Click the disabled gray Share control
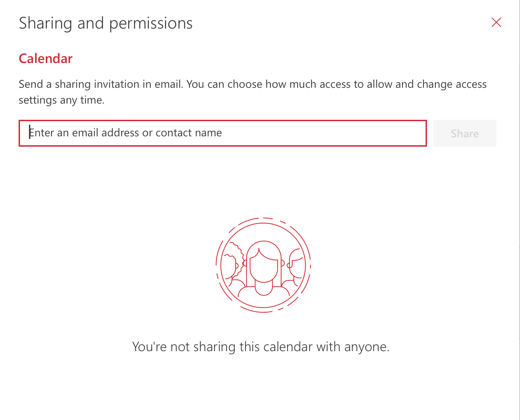This screenshot has width=520, height=420. point(465,133)
